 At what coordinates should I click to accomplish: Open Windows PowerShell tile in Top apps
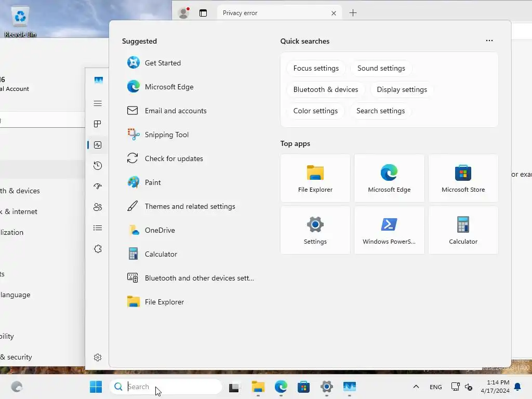click(389, 230)
